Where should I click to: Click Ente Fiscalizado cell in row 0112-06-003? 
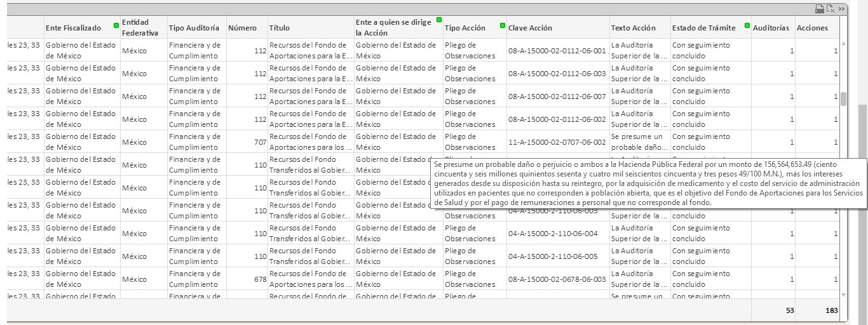pyautogui.click(x=82, y=74)
